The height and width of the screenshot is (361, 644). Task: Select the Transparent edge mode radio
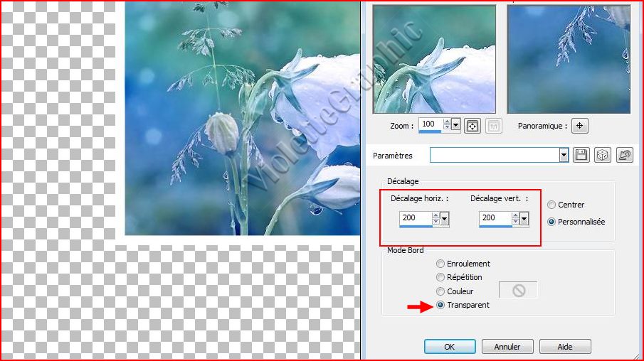pyautogui.click(x=440, y=305)
